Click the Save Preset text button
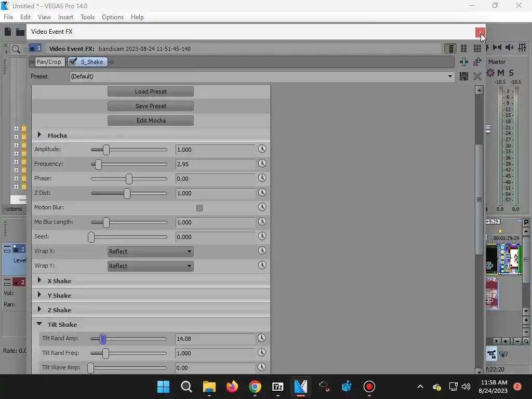Viewport: 532px width, 399px height. (x=151, y=106)
